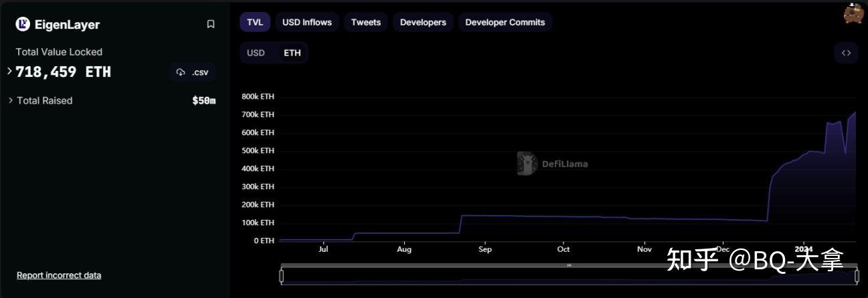Click the EigenLayer title text
Viewport: 868px width, 298px height.
pyautogui.click(x=68, y=25)
